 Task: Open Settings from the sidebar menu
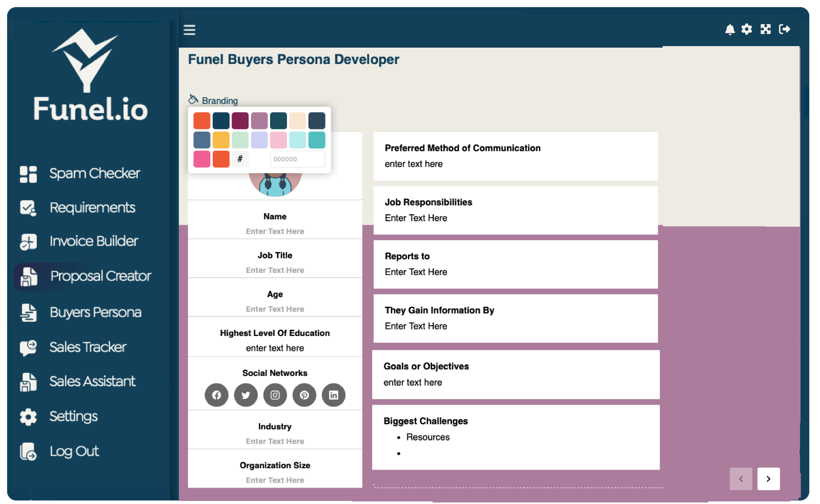(73, 416)
